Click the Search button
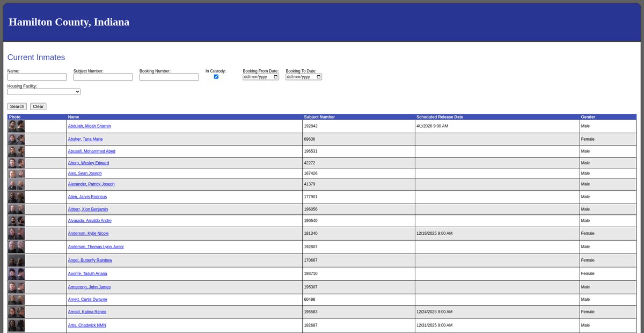The image size is (644, 333). pyautogui.click(x=17, y=106)
